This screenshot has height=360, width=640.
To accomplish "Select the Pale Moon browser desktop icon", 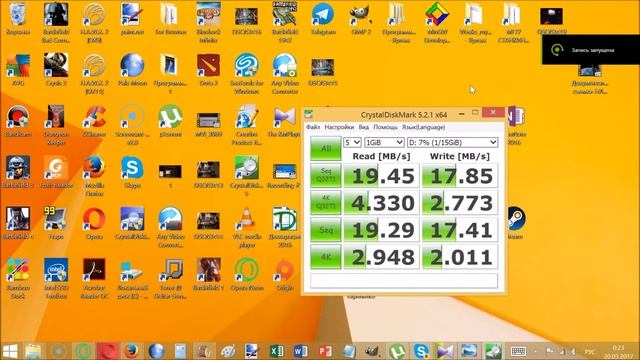I will (x=132, y=69).
